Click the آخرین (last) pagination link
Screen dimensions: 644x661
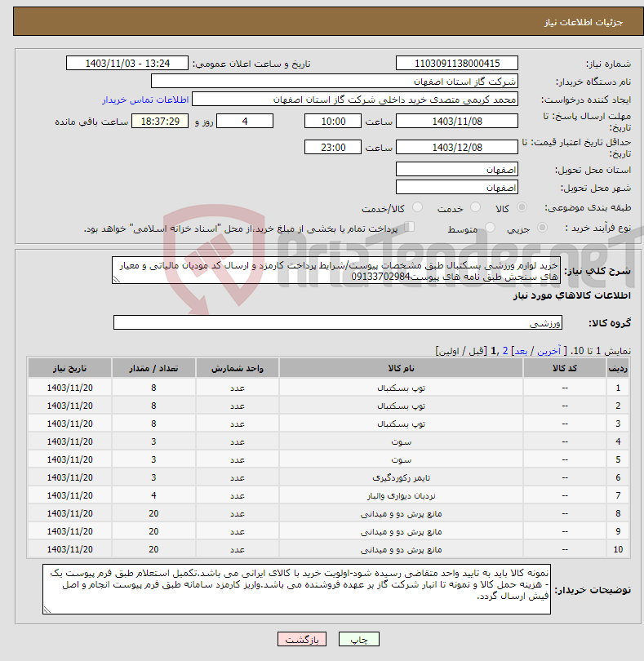[549, 351]
